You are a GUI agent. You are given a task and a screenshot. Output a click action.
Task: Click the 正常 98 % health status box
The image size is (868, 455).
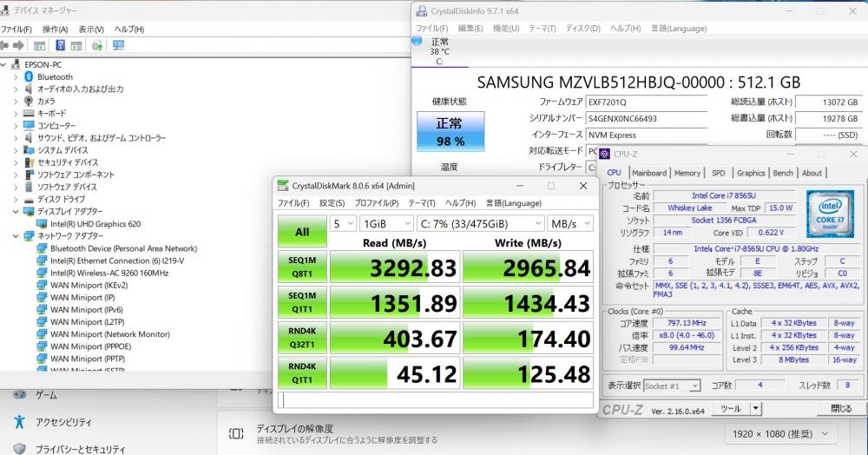450,132
